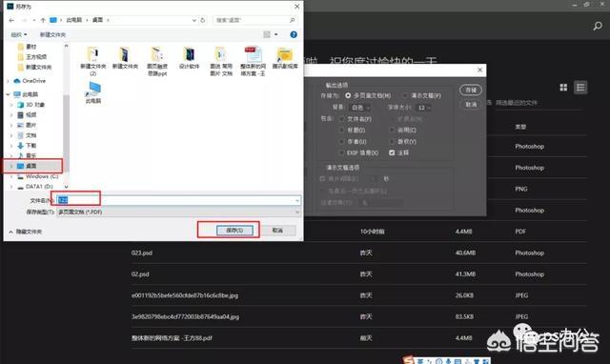Enable the 说明(C) checkbox above 版权
The image size is (610, 364).
point(392,130)
